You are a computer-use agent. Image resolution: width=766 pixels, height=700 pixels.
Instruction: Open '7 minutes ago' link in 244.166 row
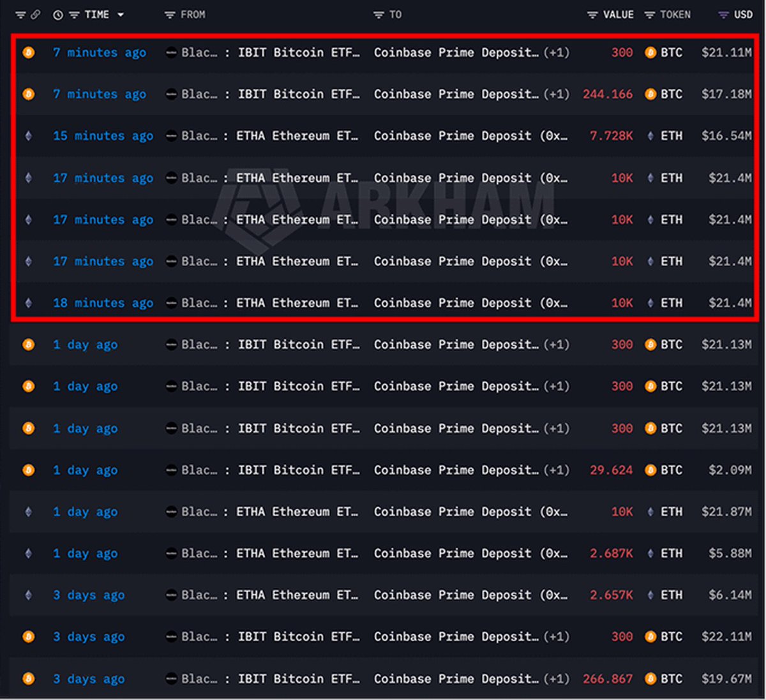coord(100,94)
